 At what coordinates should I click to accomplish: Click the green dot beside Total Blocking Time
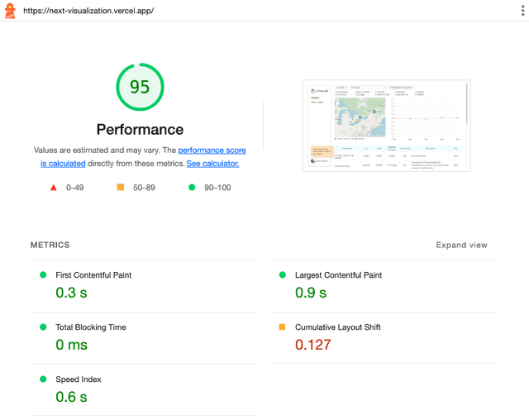[43, 327]
